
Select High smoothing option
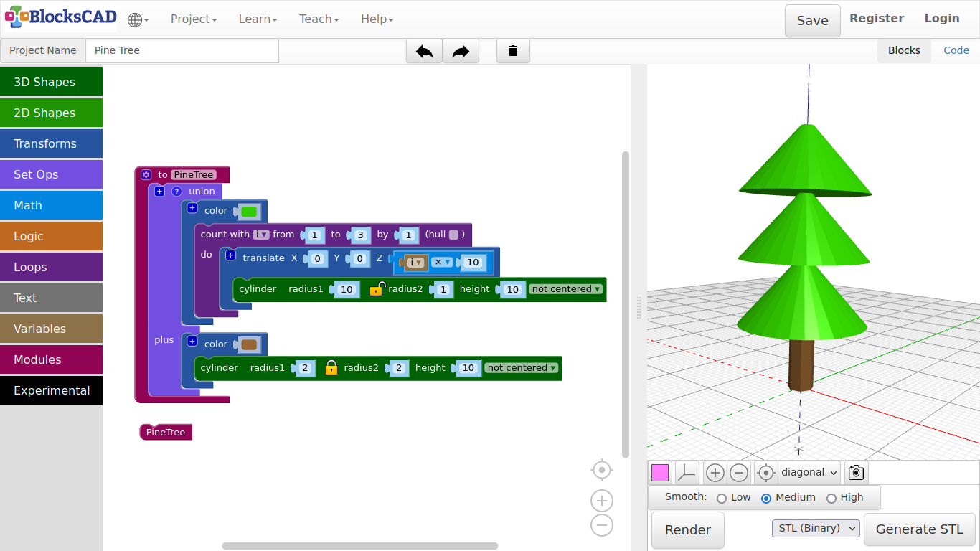coord(831,498)
